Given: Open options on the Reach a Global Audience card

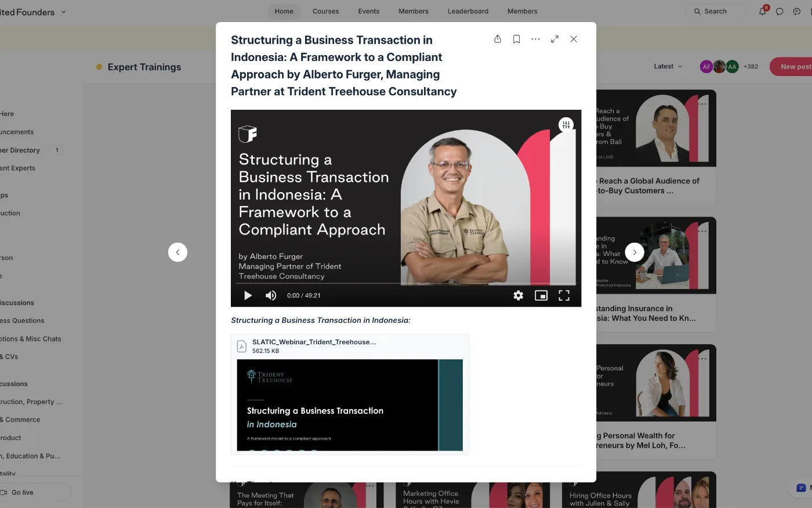Looking at the screenshot, I should click(703, 104).
